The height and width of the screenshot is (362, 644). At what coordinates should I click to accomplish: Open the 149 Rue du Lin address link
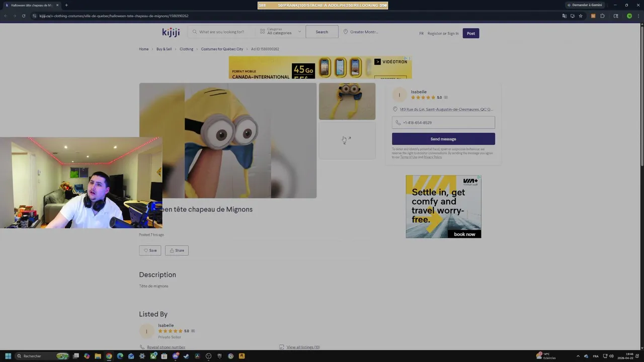(x=446, y=109)
